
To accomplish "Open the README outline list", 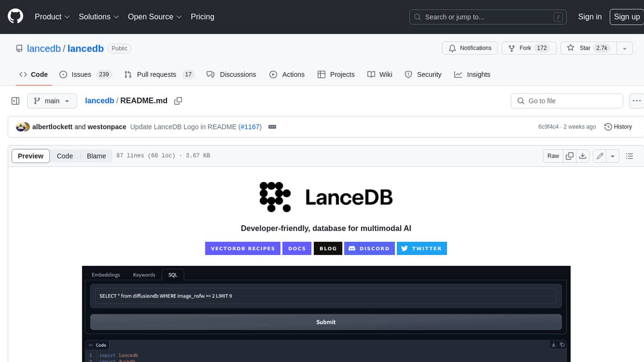I will [x=629, y=156].
